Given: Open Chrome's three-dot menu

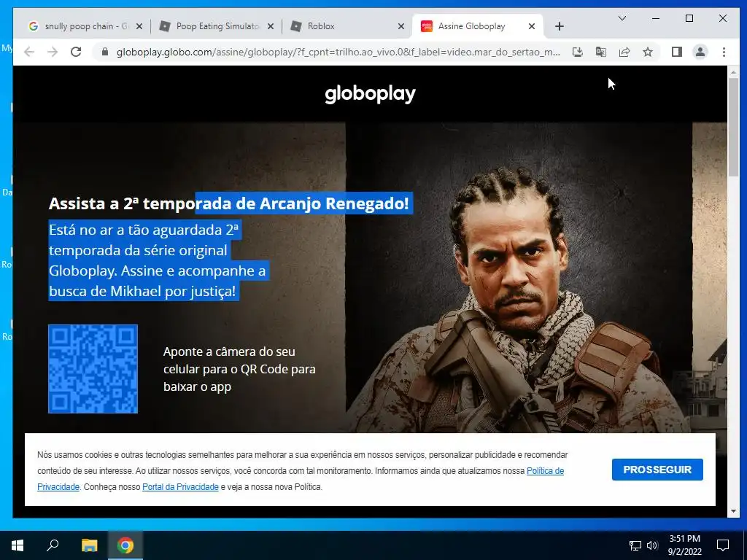Looking at the screenshot, I should click(724, 52).
